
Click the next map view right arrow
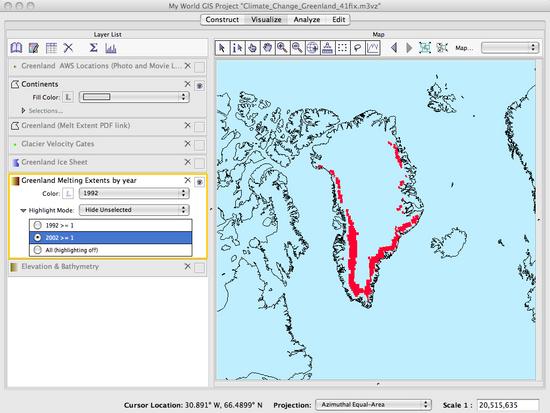[409, 48]
